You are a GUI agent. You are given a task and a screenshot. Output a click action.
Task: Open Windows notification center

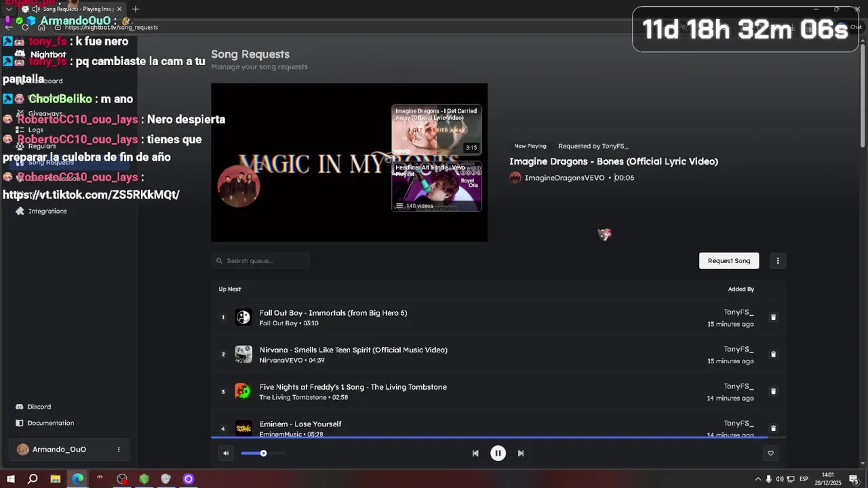853,479
